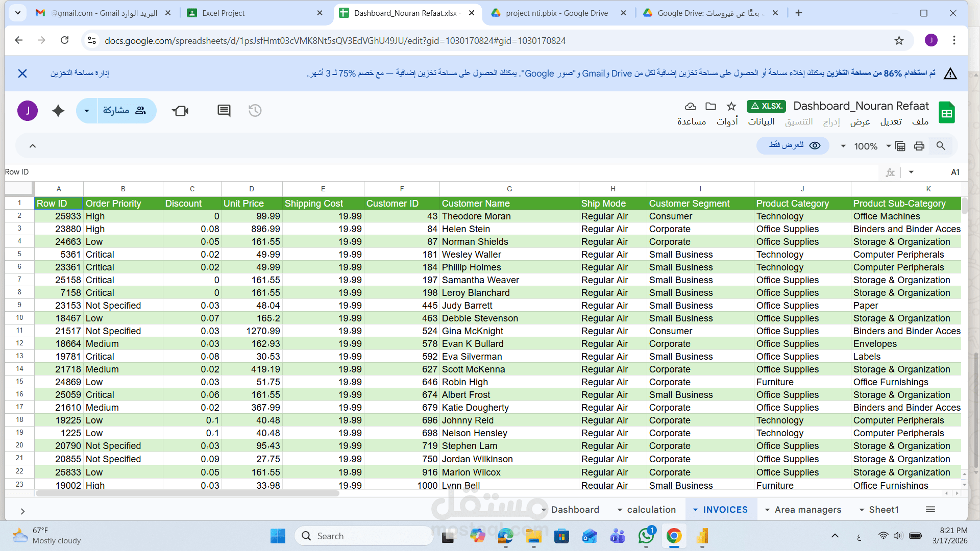Open the INVOICES sheet tab dropdown arrow
The height and width of the screenshot is (551, 980).
pos(695,510)
